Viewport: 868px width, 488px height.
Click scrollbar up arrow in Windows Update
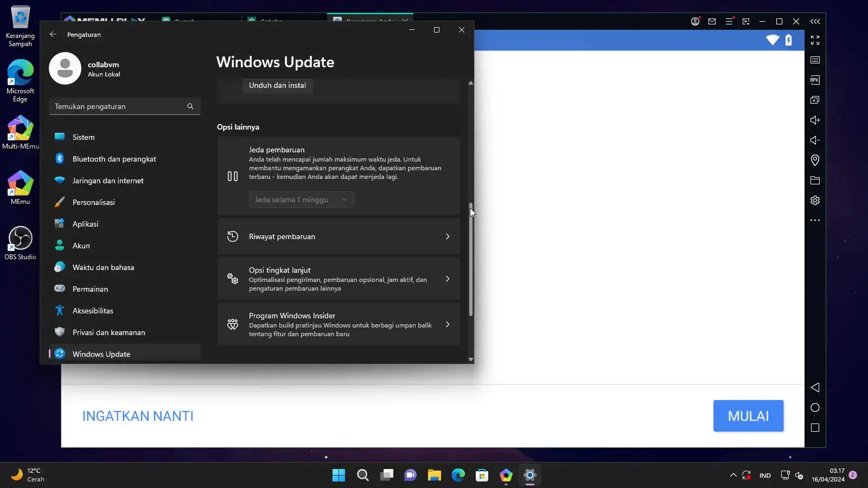[471, 83]
